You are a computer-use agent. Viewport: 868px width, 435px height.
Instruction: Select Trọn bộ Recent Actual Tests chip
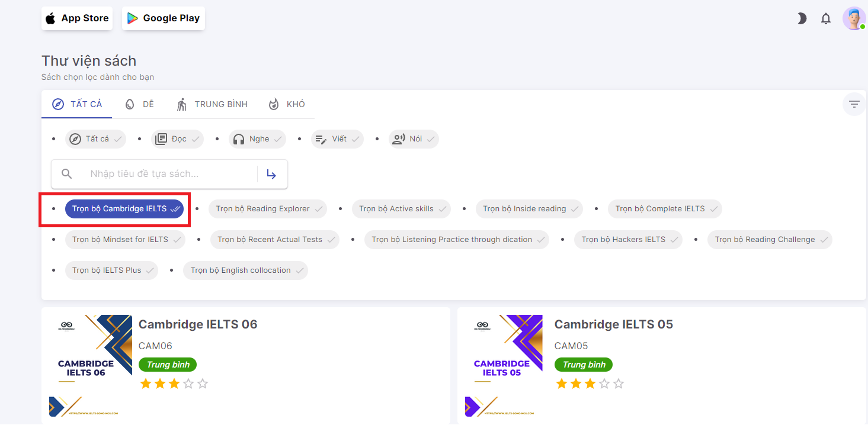click(275, 240)
